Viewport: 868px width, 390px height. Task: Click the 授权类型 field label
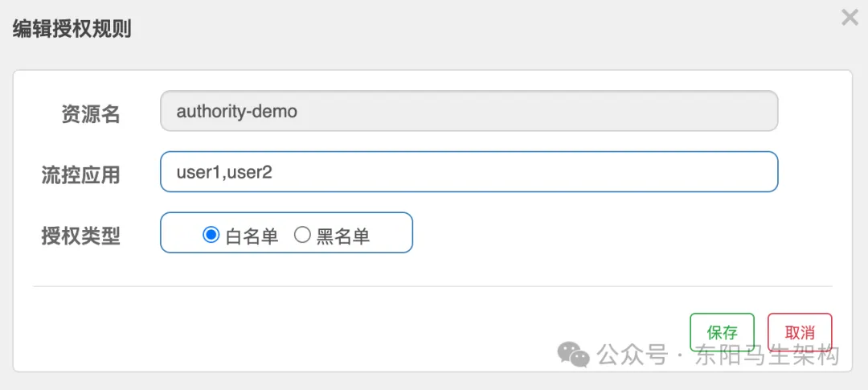click(80, 236)
